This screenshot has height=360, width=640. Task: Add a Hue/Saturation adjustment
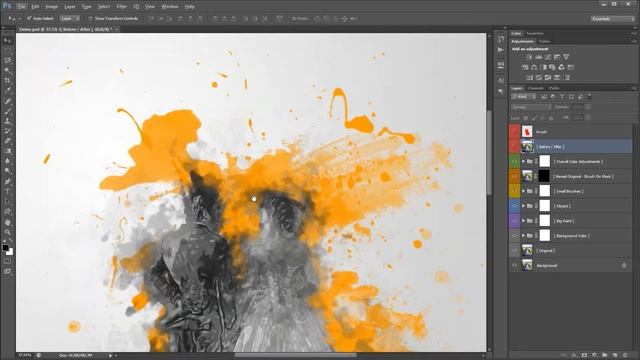point(525,67)
